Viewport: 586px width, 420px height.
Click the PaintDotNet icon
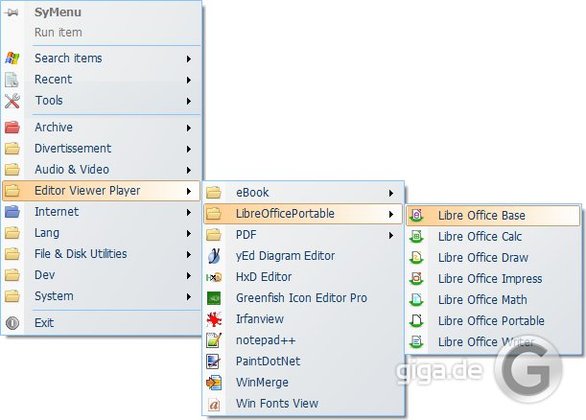214,361
